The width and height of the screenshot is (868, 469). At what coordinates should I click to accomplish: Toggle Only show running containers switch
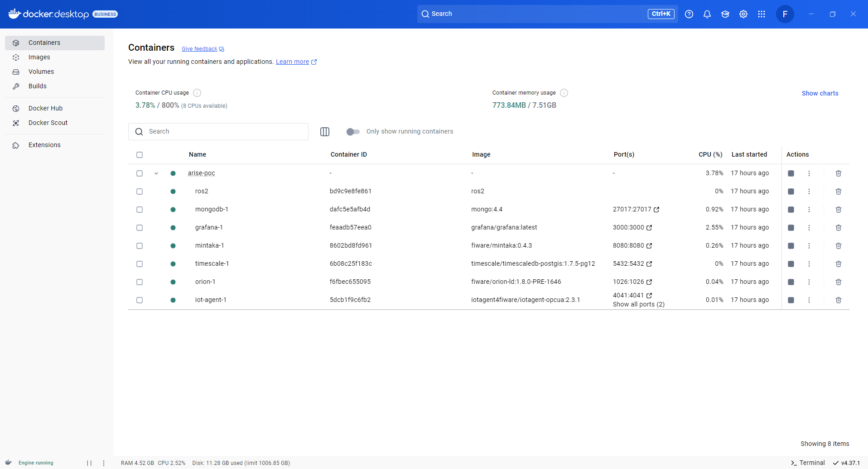point(353,132)
